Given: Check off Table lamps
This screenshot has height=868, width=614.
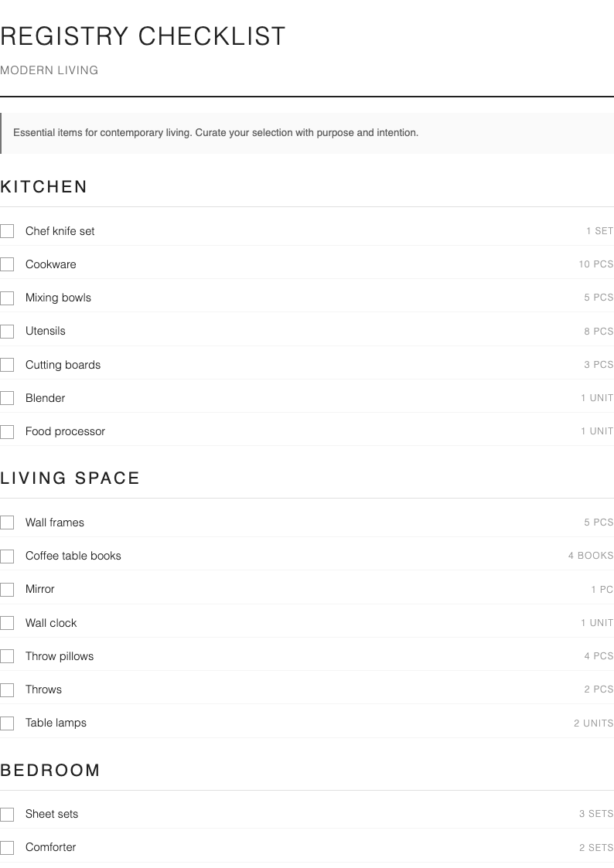Looking at the screenshot, I should pos(7,723).
